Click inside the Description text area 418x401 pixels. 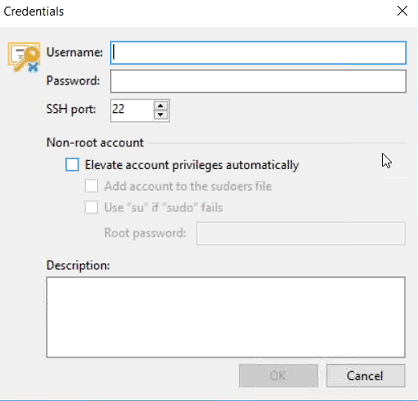[x=226, y=317]
